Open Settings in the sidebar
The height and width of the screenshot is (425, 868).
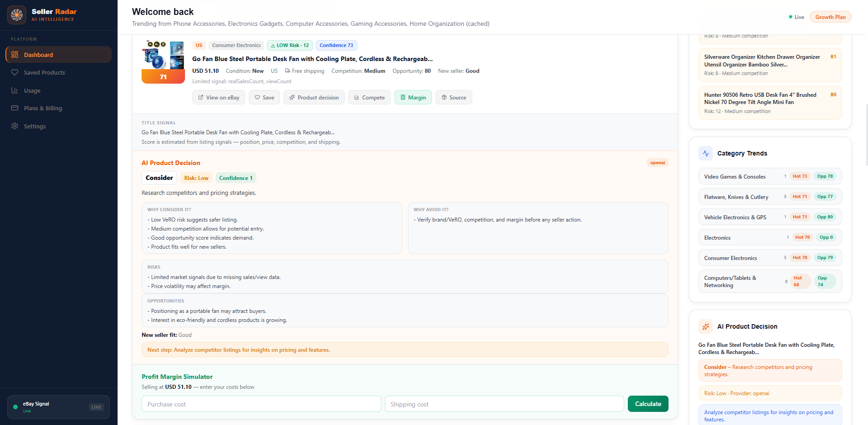[x=59, y=126]
